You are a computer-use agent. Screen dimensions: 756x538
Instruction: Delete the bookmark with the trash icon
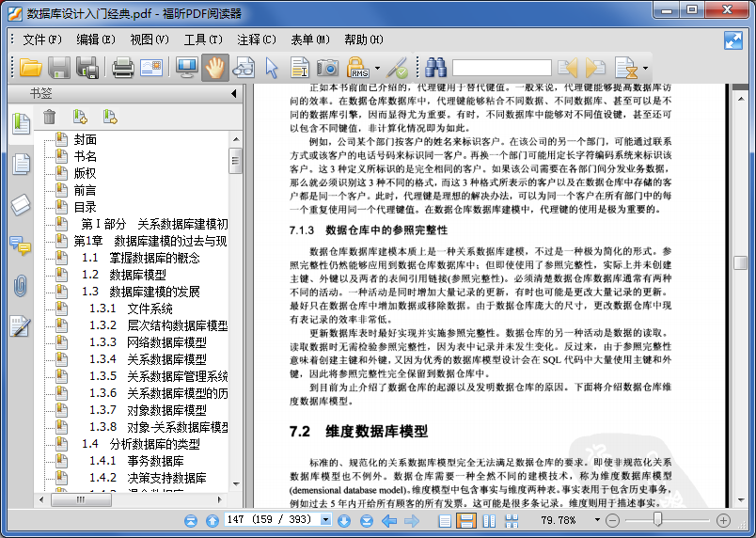tap(50, 117)
